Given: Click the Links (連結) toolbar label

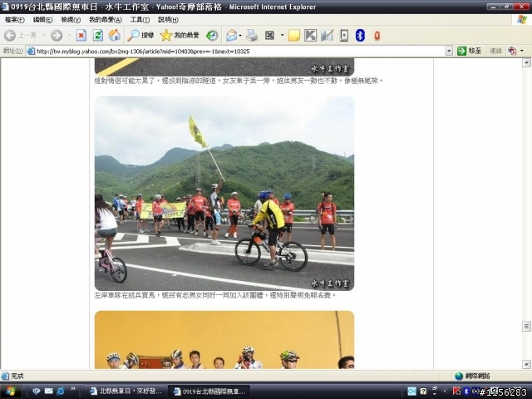Looking at the screenshot, I should click(495, 51).
